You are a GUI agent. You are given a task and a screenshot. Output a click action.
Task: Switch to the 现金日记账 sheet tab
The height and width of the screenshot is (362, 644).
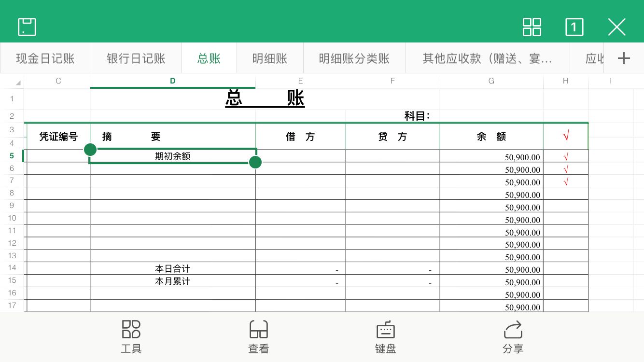(45, 57)
